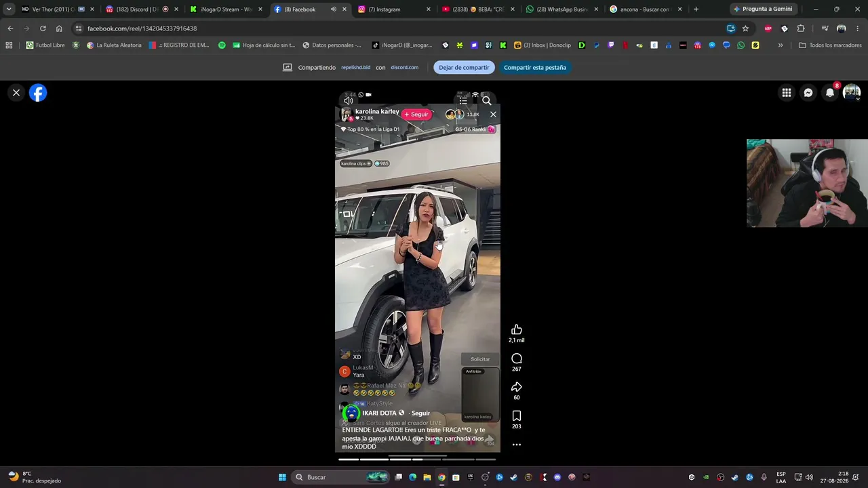Open the Futbol Libre bookmark
868x488 pixels.
[x=45, y=45]
